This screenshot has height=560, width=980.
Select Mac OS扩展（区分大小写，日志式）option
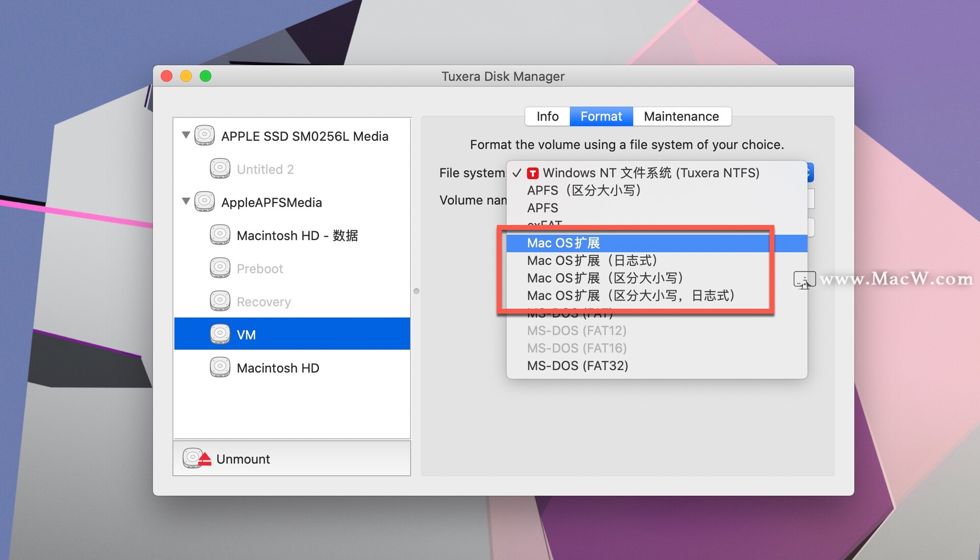click(631, 295)
